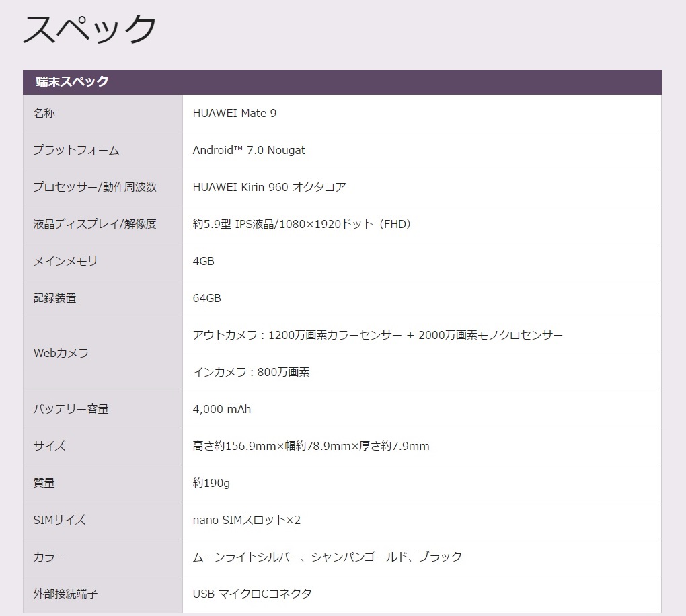Click the プラットフォーム row label
Image resolution: width=686 pixels, height=616 pixels.
[76, 150]
